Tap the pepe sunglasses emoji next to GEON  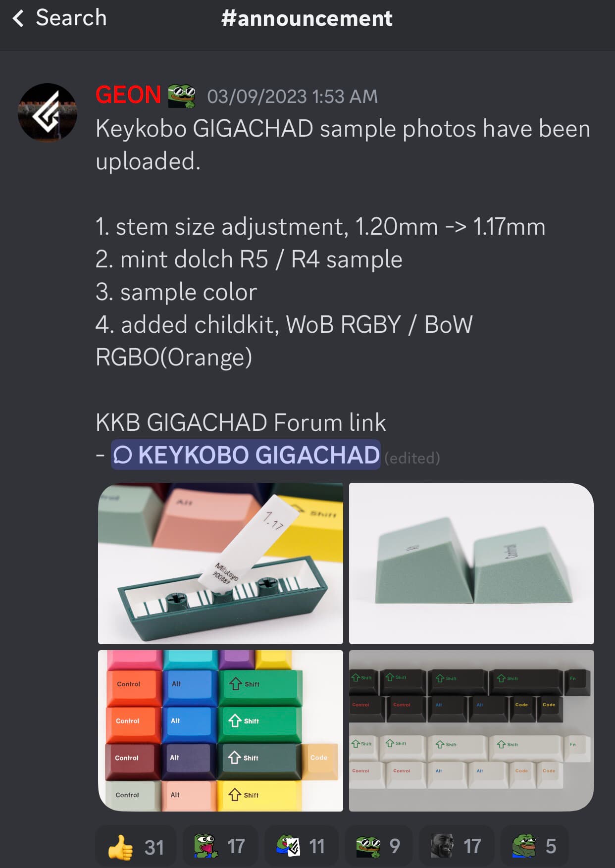(x=182, y=96)
